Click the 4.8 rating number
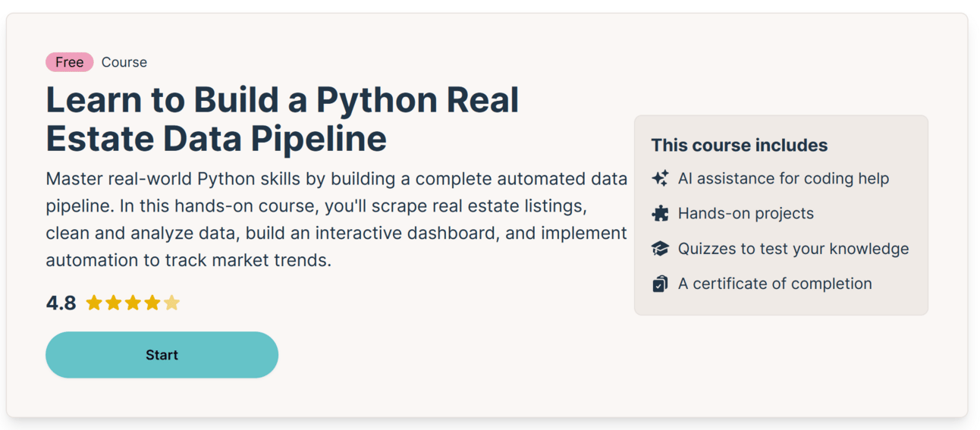The width and height of the screenshot is (980, 430). [x=61, y=303]
